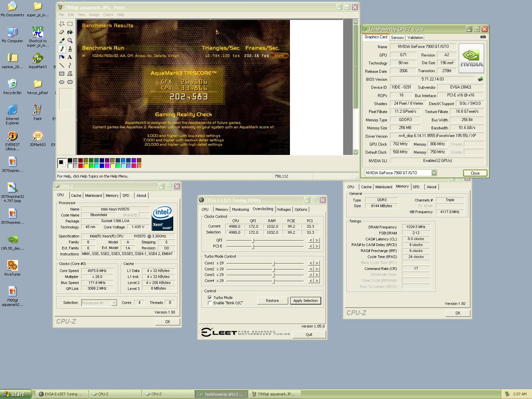The height and width of the screenshot is (399, 532).
Task: Open the Recycle Bin icon
Action: point(12,87)
